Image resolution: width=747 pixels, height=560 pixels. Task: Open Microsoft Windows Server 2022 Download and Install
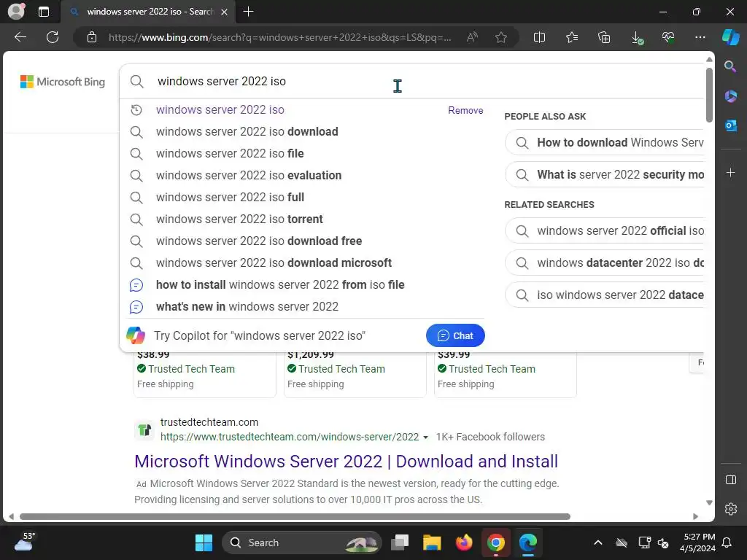pos(346,462)
